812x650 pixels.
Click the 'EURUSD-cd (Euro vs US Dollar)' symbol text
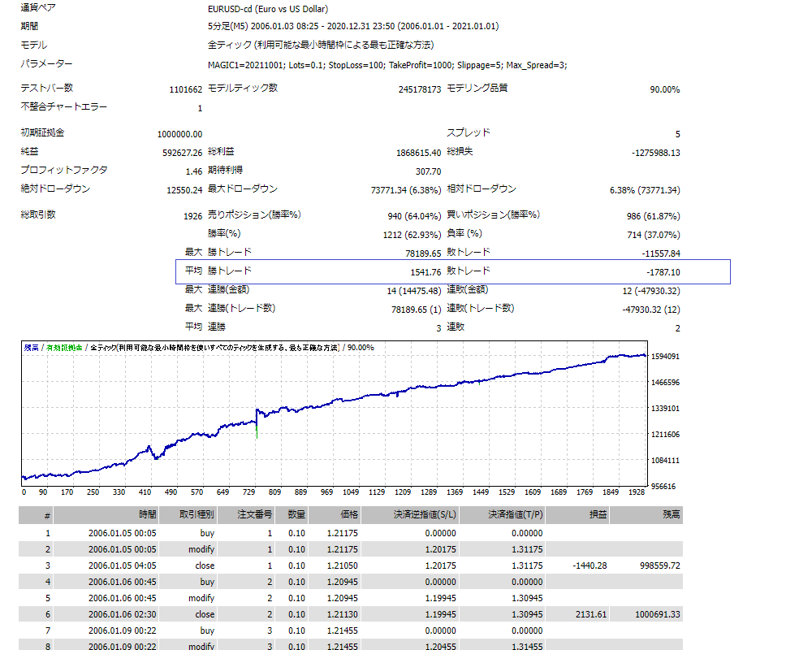click(x=268, y=9)
